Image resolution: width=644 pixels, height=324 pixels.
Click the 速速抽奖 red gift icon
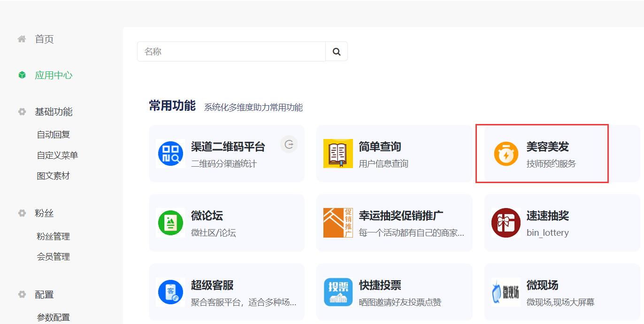coord(506,223)
